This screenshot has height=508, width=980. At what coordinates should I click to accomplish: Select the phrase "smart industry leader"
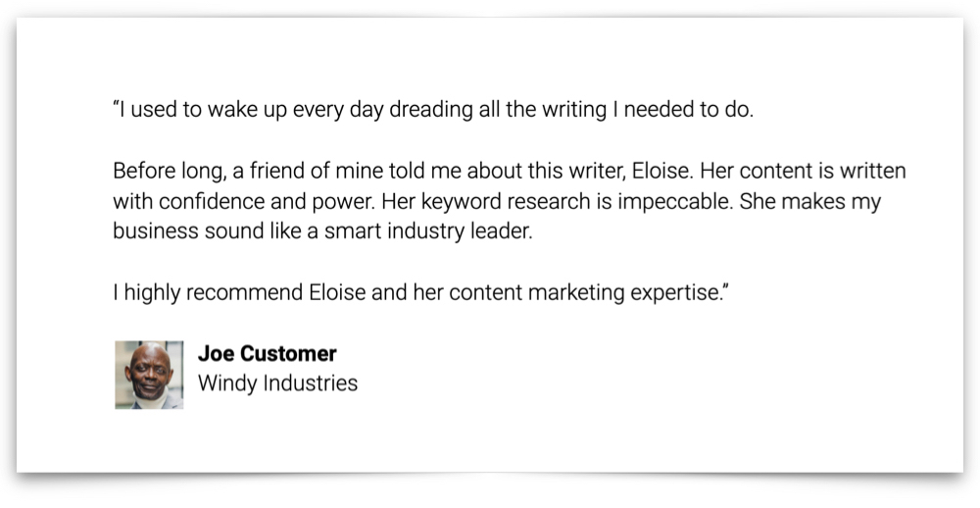(x=428, y=231)
